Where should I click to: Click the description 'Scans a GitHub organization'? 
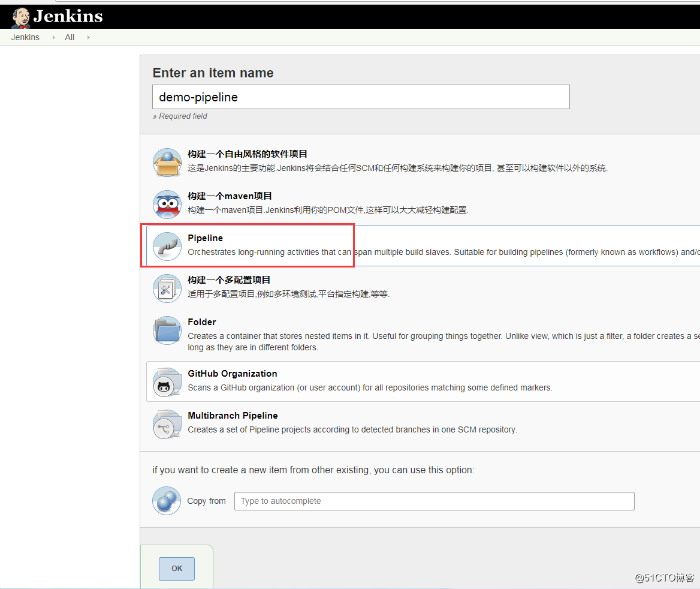coord(370,387)
